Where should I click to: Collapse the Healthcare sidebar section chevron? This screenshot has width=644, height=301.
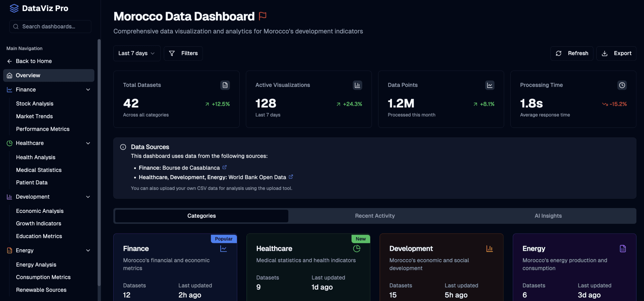click(88, 143)
